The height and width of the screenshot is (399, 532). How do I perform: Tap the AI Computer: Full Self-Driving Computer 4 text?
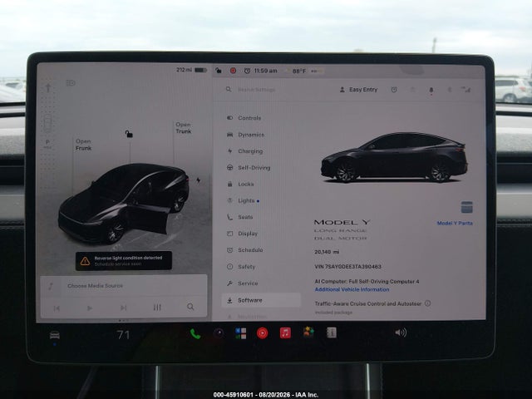pos(367,281)
